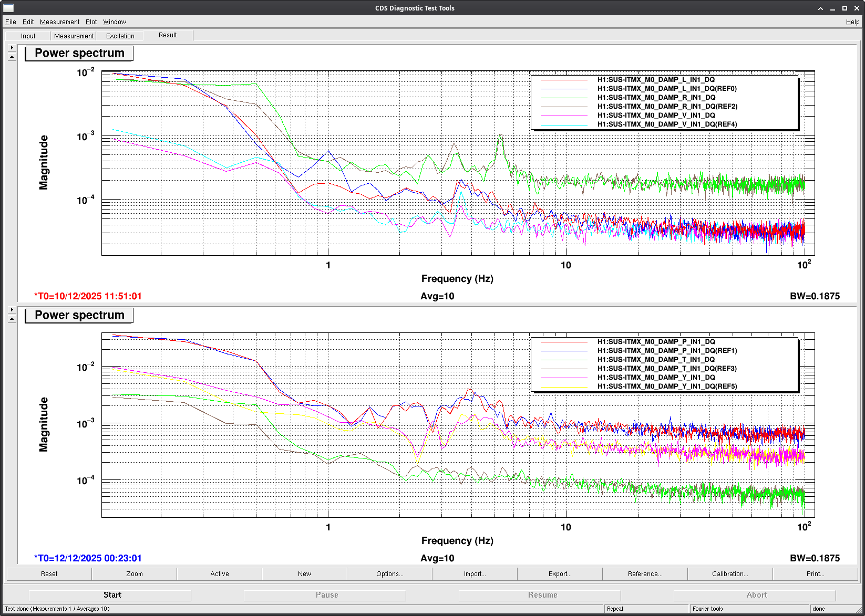Maximize the CDS Diagnostic Test Tools window
Image resolution: width=865 pixels, height=616 pixels.
[x=845, y=8]
